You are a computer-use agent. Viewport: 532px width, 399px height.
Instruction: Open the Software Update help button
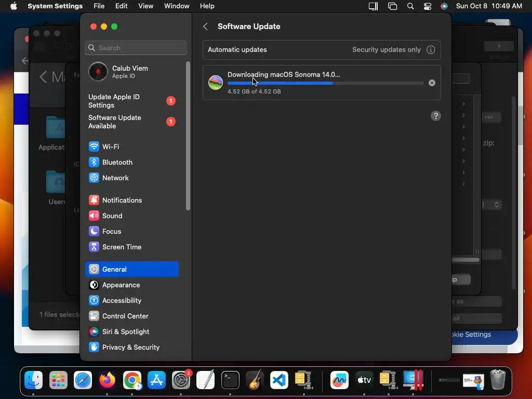point(436,116)
